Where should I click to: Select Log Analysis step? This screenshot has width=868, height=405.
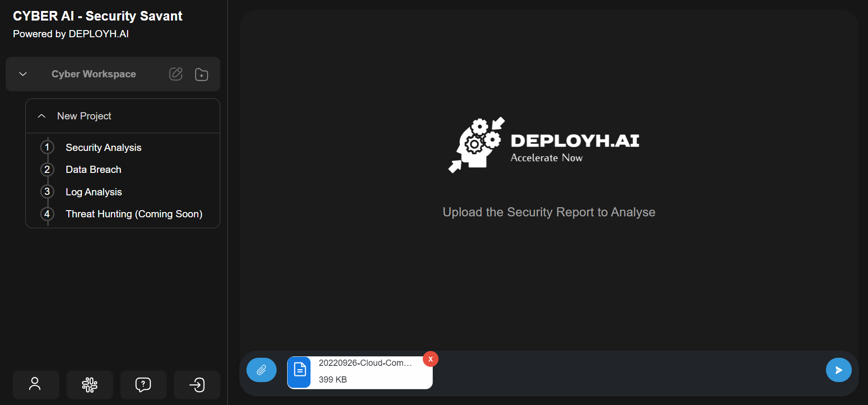tap(94, 192)
